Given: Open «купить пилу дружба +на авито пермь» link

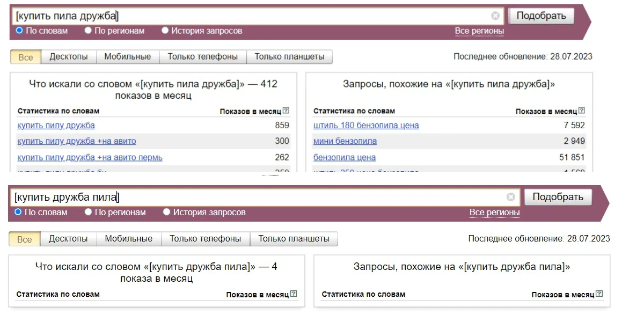Looking at the screenshot, I should (x=90, y=158).
